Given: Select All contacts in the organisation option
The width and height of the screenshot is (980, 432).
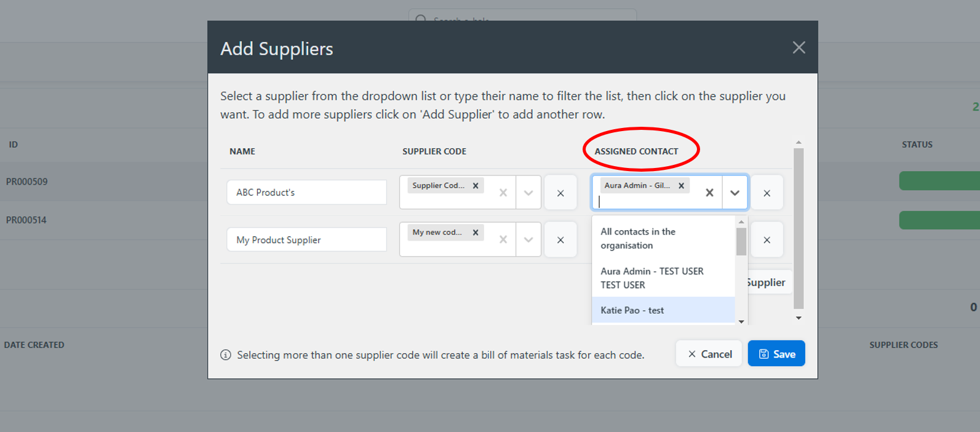Looking at the screenshot, I should tap(663, 238).
